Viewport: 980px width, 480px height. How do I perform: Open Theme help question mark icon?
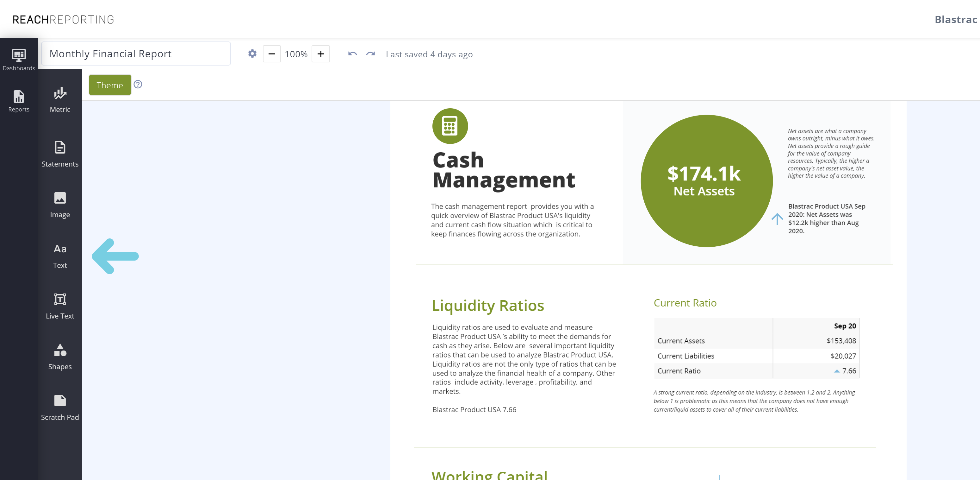click(x=138, y=84)
